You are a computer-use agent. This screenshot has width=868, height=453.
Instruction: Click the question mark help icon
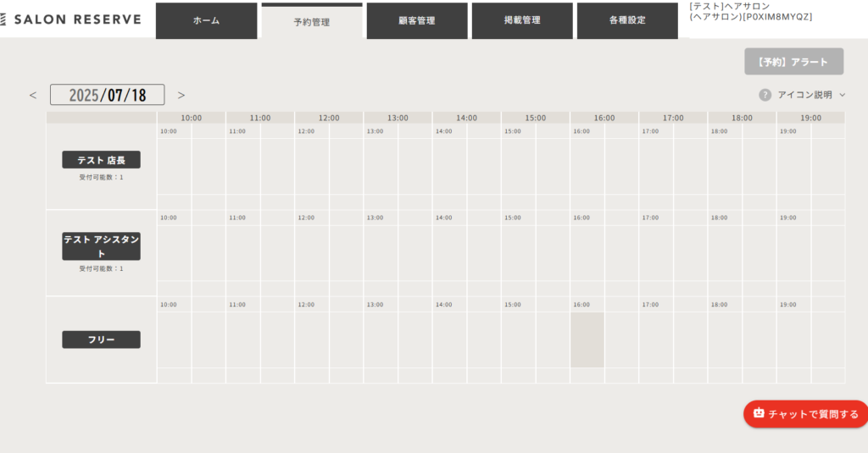click(765, 95)
